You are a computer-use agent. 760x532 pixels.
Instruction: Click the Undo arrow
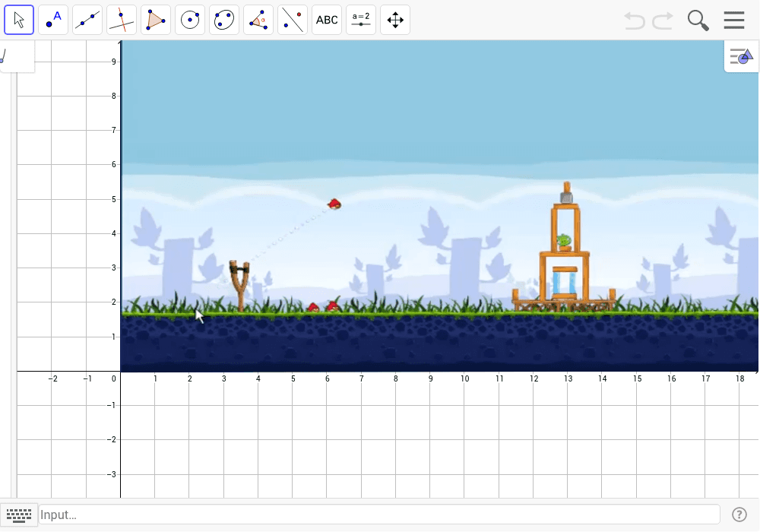[x=635, y=21]
